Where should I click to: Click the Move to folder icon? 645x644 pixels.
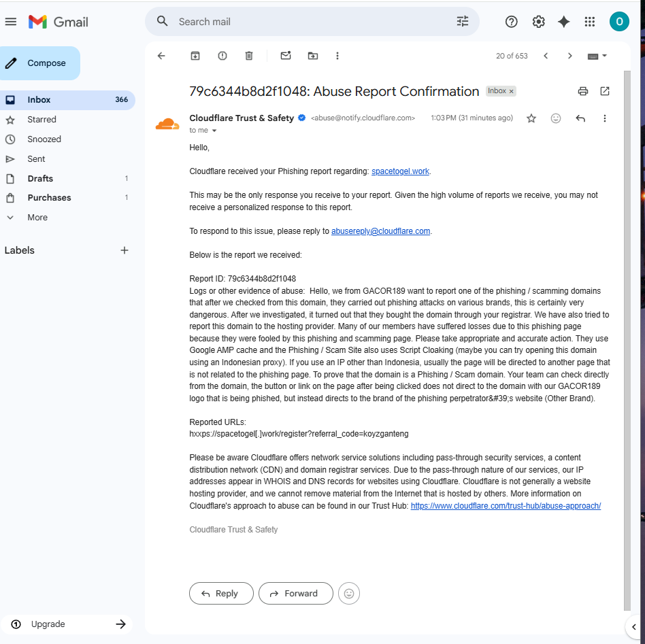point(313,56)
